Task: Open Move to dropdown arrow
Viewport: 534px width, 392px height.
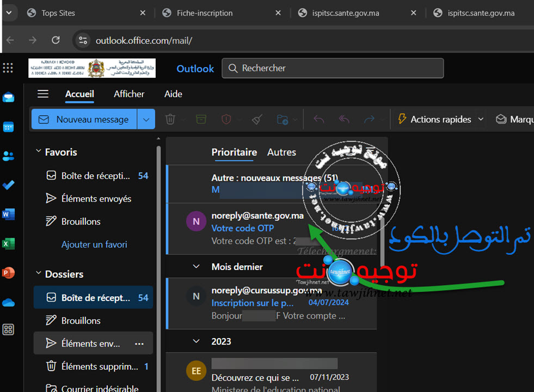Action: click(295, 120)
